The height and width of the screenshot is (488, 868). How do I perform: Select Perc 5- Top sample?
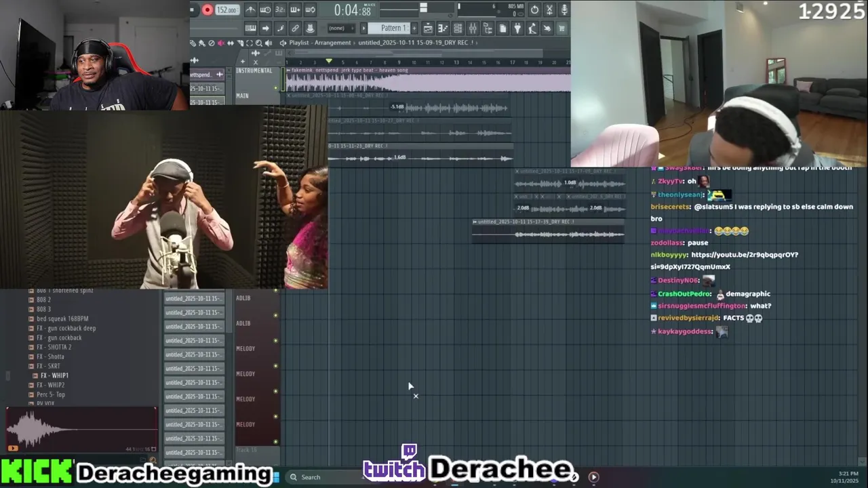pos(51,394)
